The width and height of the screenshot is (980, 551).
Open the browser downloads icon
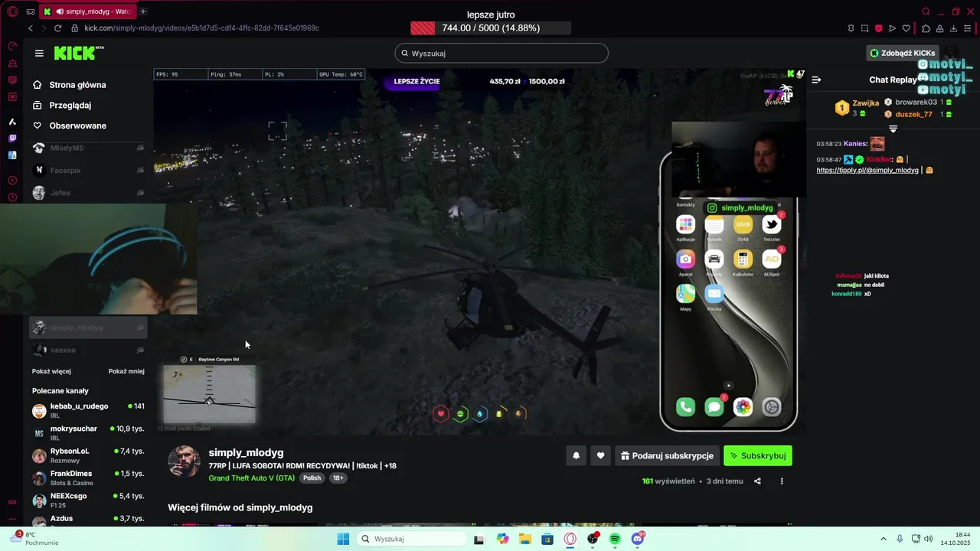tap(954, 28)
